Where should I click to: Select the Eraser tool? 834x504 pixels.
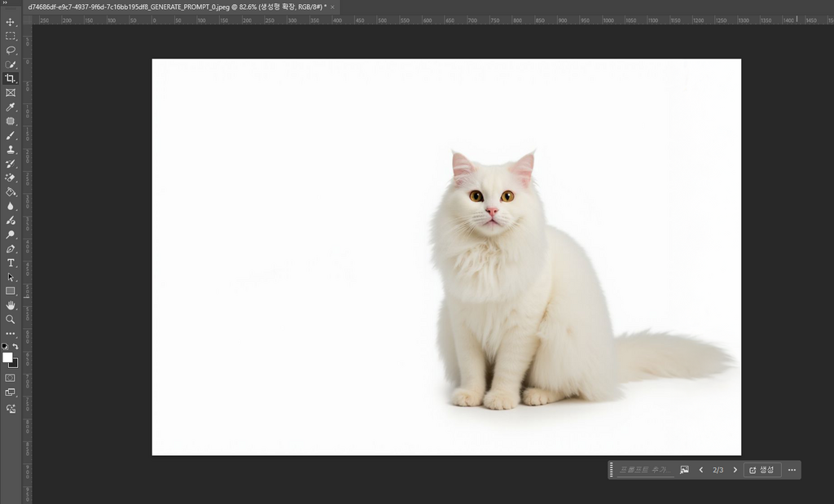(10, 177)
